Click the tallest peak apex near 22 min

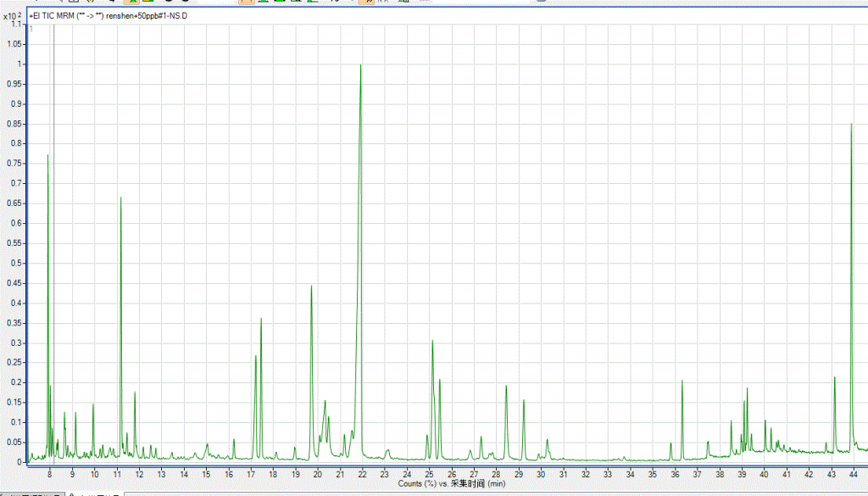(360, 66)
